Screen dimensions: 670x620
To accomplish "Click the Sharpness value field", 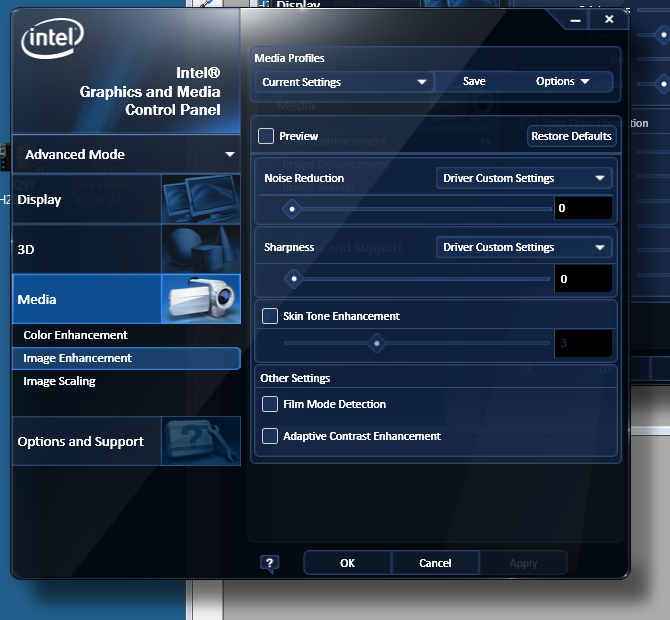I will (583, 279).
